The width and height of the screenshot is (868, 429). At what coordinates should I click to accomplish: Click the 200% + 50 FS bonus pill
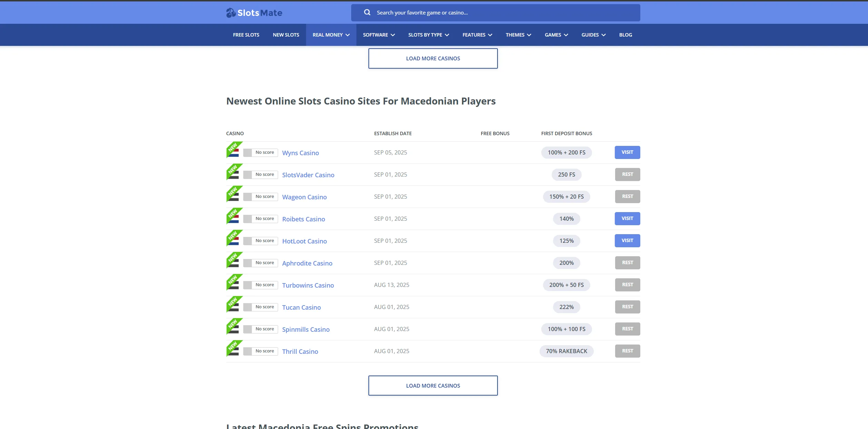tap(566, 285)
